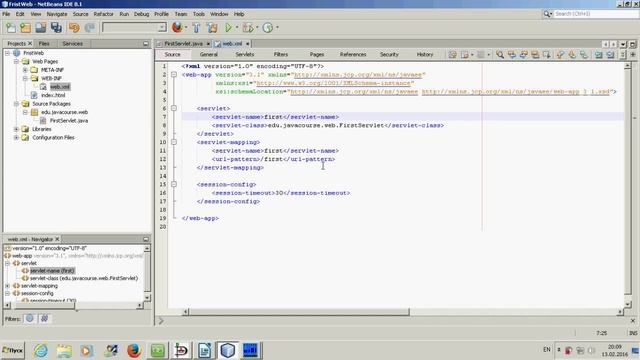Open the file explorer taskbar icon
This screenshot has height=360, width=640.
(64, 350)
